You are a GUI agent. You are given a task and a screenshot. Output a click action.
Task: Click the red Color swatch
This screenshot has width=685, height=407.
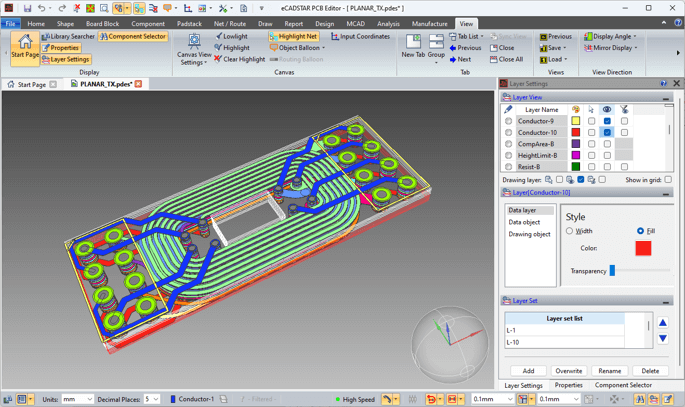[643, 248]
